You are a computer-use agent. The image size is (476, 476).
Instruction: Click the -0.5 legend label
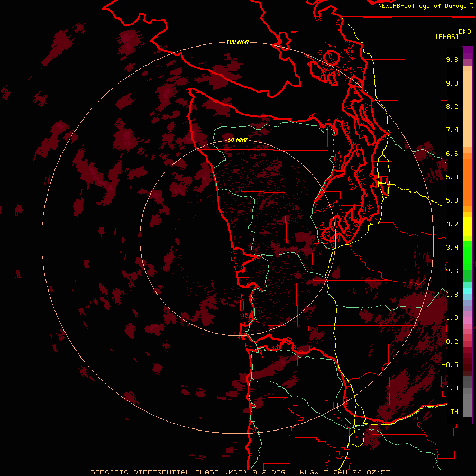pos(450,365)
